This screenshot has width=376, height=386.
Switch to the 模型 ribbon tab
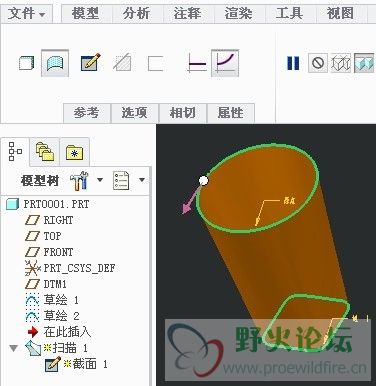tap(86, 14)
